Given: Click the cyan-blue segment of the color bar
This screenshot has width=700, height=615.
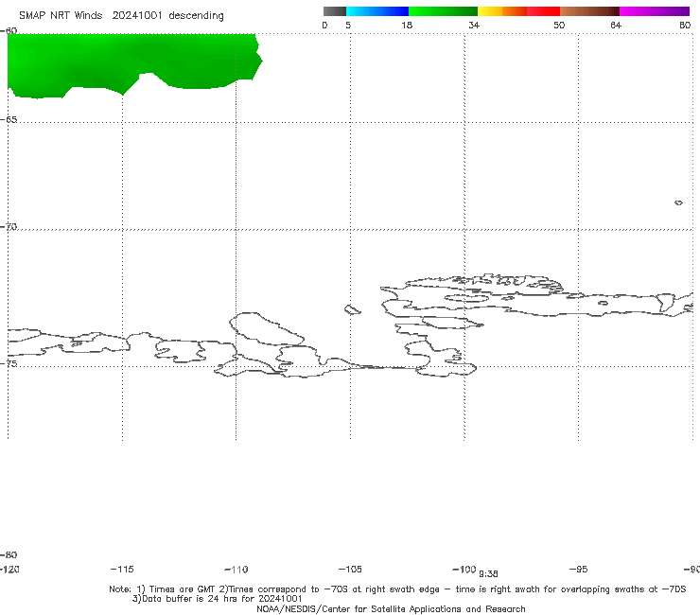Looking at the screenshot, I should point(377,11).
